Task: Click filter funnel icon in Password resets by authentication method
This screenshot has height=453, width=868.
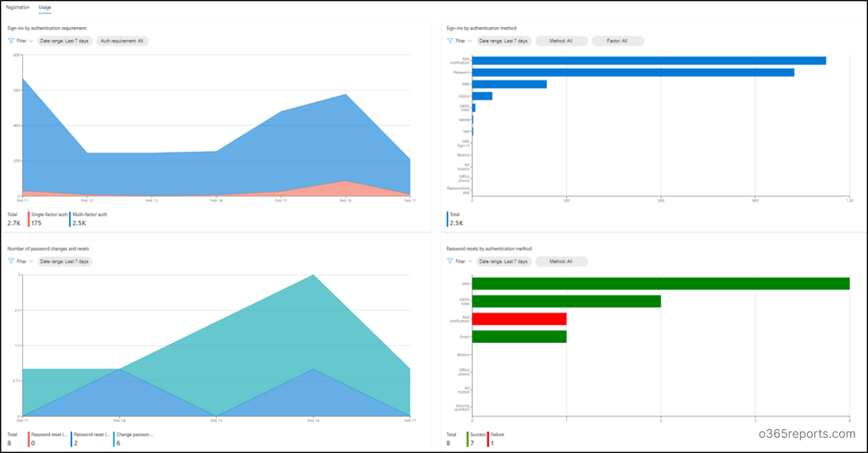Action: click(x=450, y=261)
